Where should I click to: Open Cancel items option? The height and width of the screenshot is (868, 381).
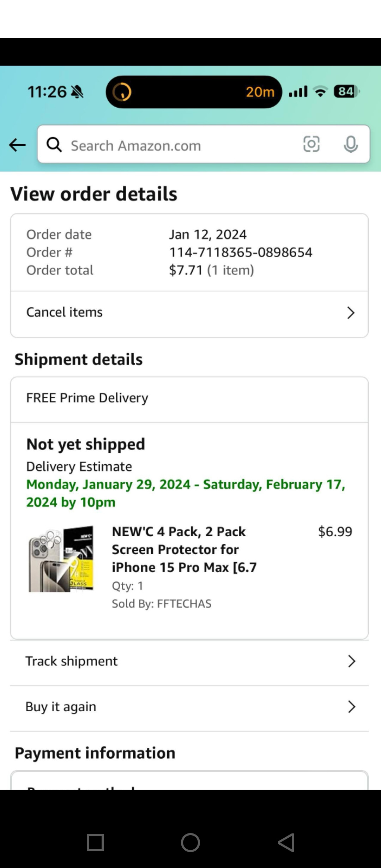coord(65,312)
